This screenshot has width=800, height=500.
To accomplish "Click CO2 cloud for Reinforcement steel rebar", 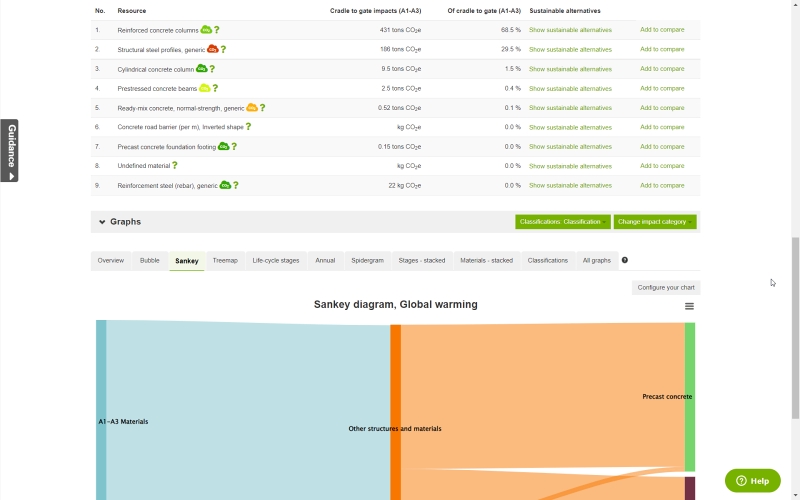I will click(225, 185).
